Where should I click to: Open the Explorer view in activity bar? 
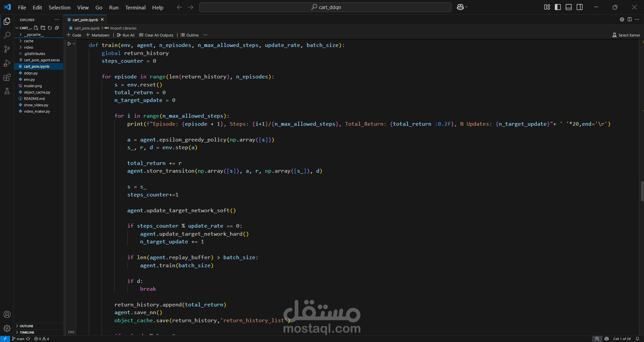coord(7,21)
